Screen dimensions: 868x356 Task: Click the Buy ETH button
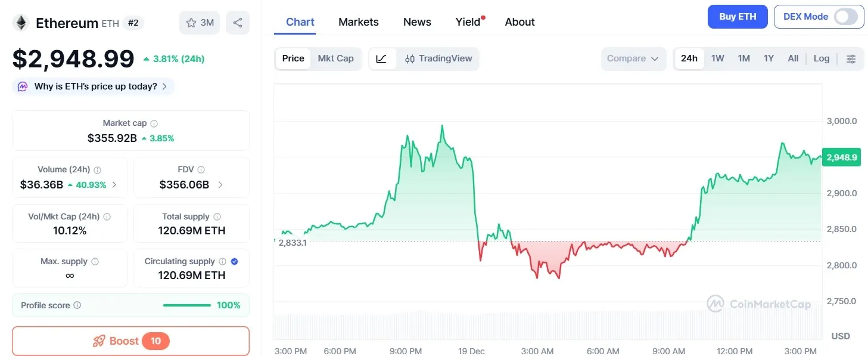[737, 17]
